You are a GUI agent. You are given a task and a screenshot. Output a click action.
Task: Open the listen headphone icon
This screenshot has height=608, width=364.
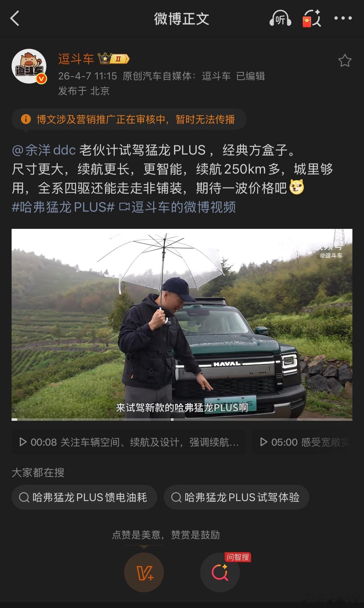pos(280,18)
